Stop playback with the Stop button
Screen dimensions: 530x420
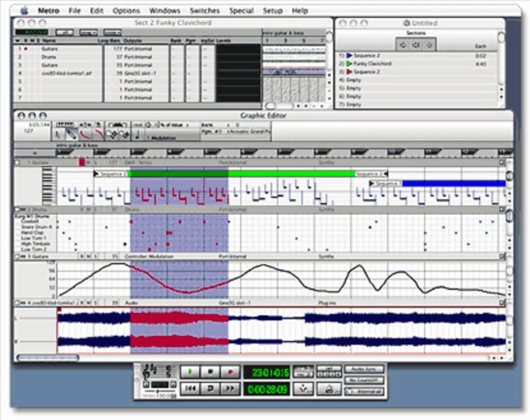point(210,372)
